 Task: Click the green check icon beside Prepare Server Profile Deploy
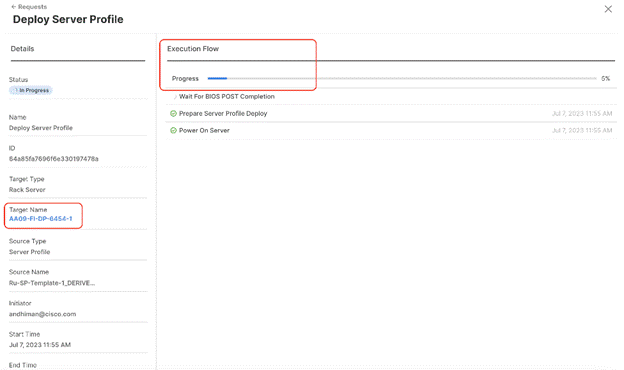173,114
